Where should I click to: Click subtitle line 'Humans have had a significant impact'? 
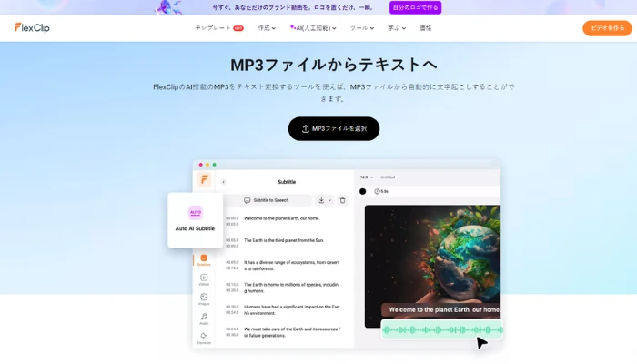[x=292, y=310]
